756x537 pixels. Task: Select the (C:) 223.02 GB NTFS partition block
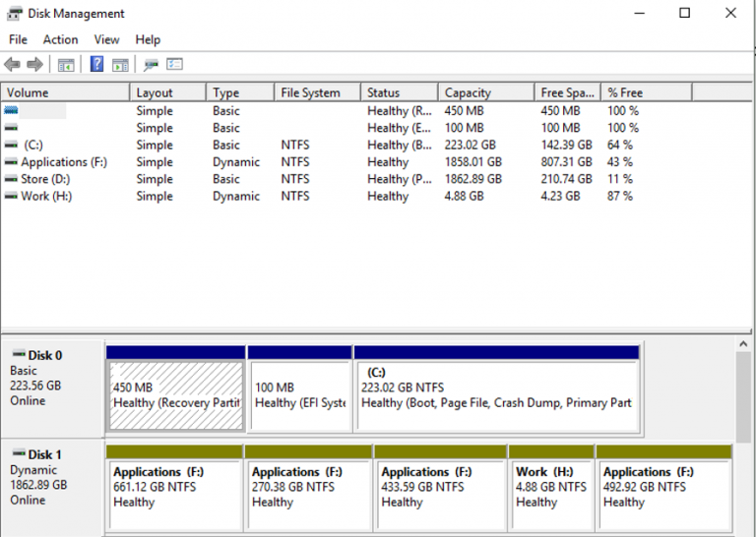(496, 395)
